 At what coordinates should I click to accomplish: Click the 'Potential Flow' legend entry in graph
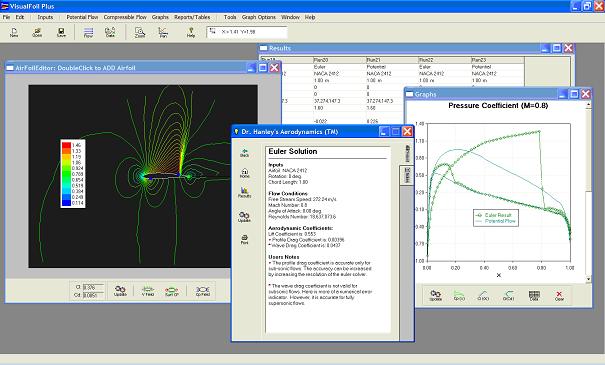(495, 221)
